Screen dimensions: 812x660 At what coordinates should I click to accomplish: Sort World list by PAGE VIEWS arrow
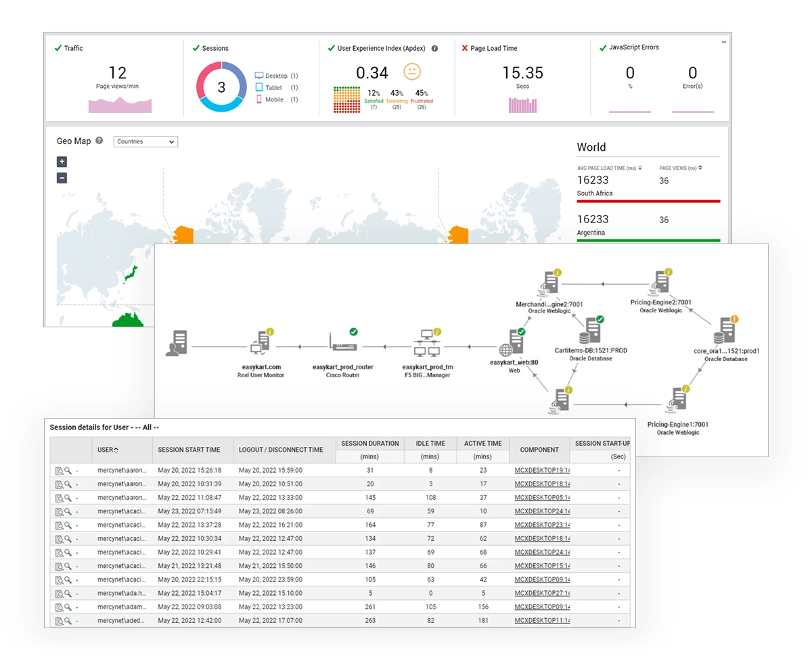(700, 168)
